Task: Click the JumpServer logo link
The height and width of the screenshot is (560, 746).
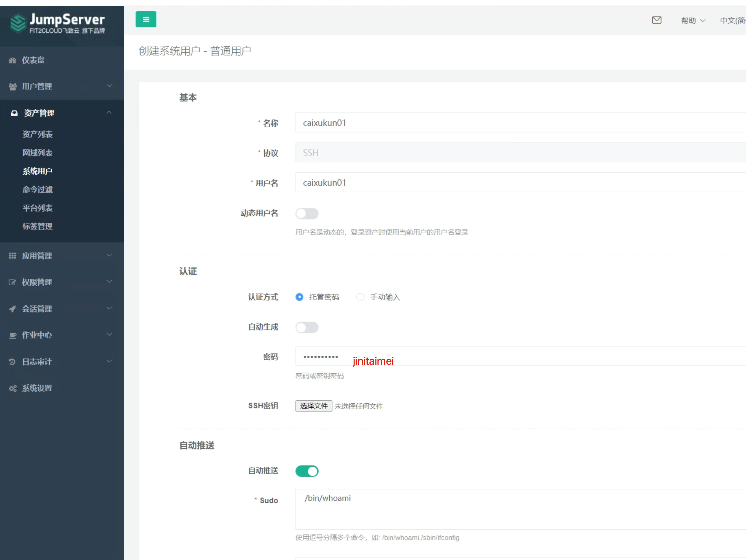Action: coord(57,23)
